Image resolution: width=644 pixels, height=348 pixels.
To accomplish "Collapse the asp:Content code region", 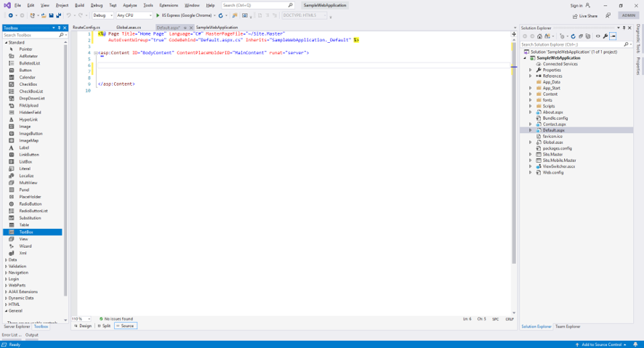I will click(x=95, y=53).
